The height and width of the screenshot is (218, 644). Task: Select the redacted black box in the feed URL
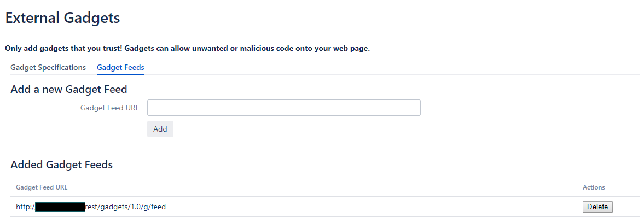click(60, 207)
